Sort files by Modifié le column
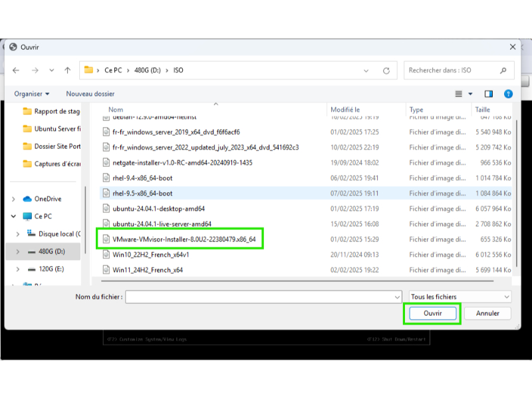This screenshot has height=399, width=532. tap(346, 110)
